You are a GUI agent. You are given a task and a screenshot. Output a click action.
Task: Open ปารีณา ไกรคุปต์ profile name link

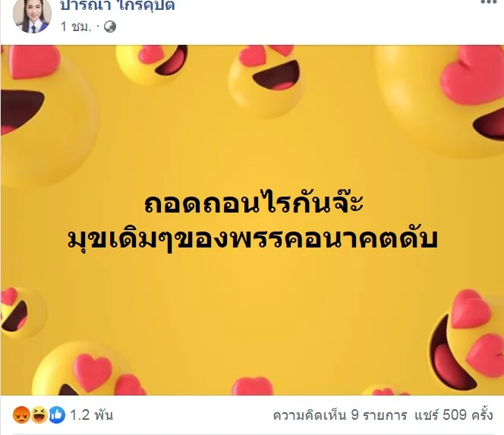pos(118,5)
